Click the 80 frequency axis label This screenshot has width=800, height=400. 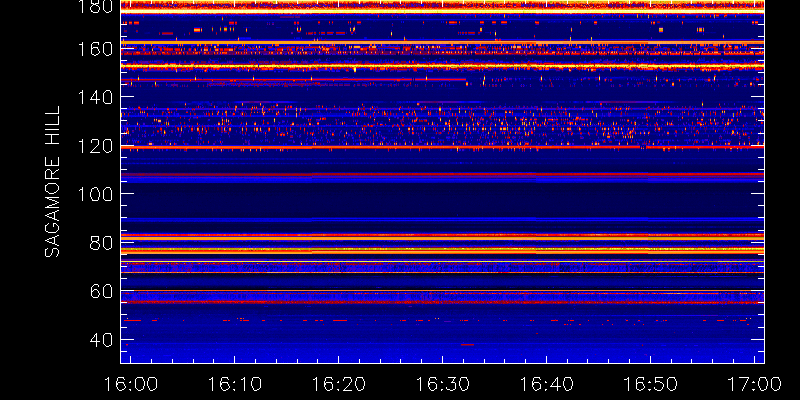click(101, 242)
